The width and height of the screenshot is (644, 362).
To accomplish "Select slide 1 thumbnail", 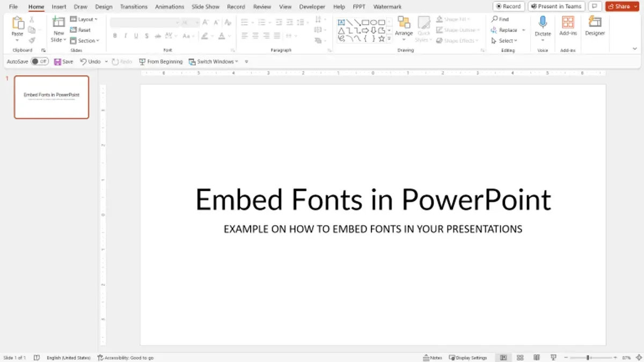I will click(x=52, y=97).
